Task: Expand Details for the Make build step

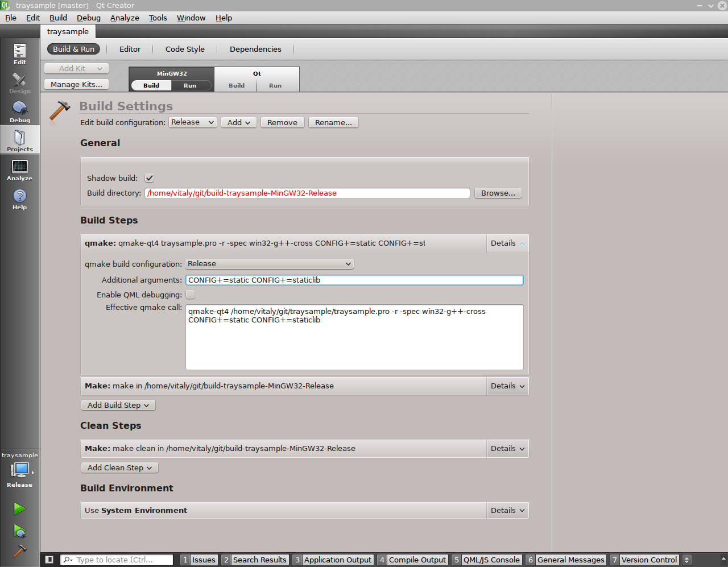Action: [x=507, y=386]
